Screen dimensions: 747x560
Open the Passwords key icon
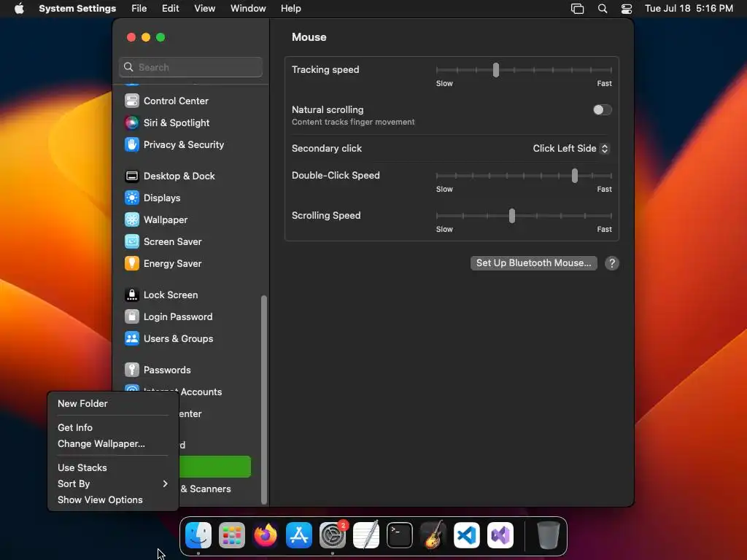(132, 370)
